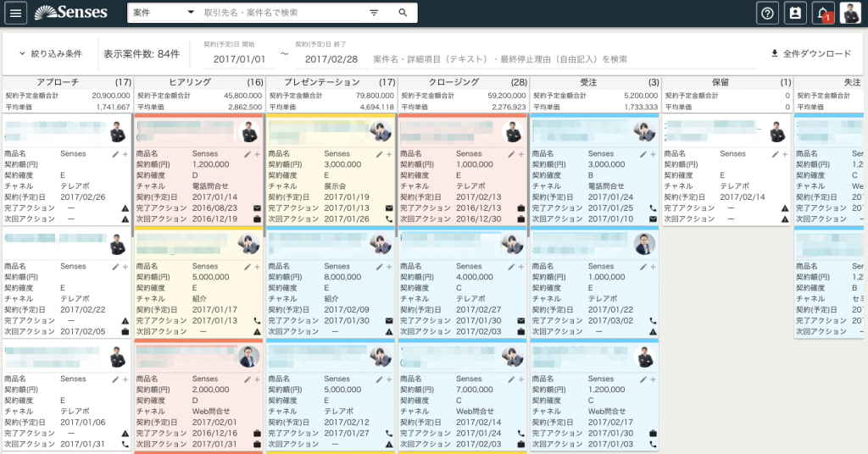
Task: Edit the 保留 card pencil icon
Action: tap(775, 154)
